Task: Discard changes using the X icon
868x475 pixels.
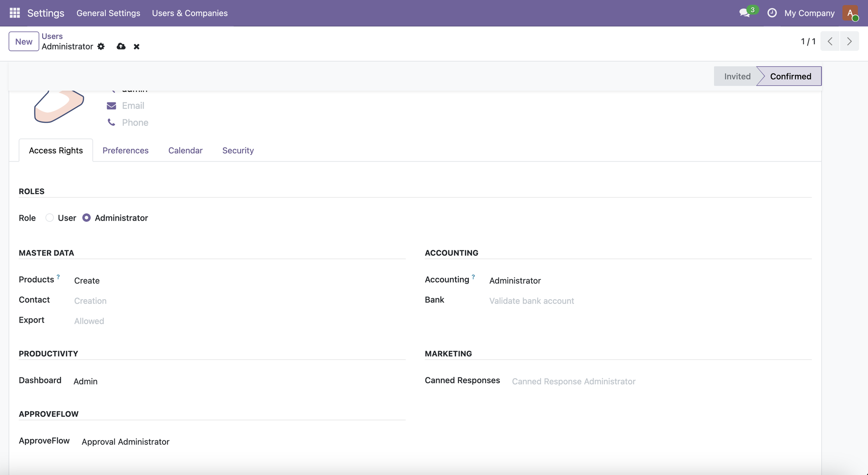Action: tap(137, 46)
